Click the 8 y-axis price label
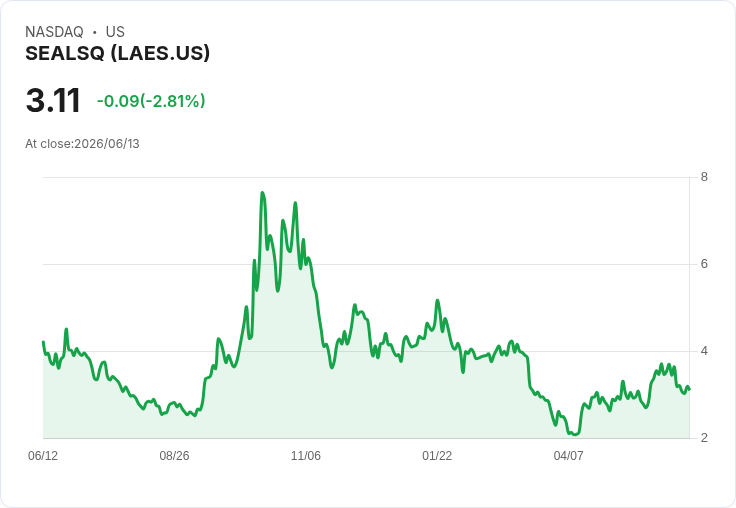Image resolution: width=736 pixels, height=508 pixels. tap(704, 177)
